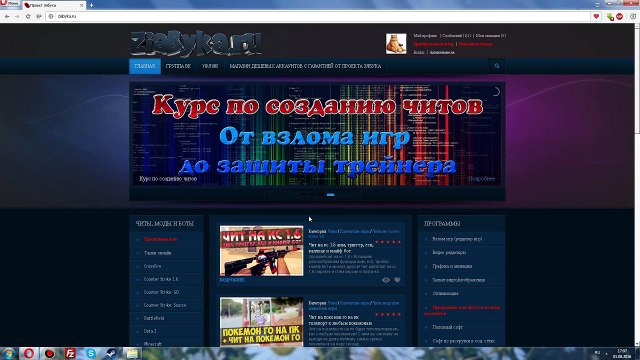Click the Выход logout link
Screen dimensions: 640x360
tap(419, 52)
